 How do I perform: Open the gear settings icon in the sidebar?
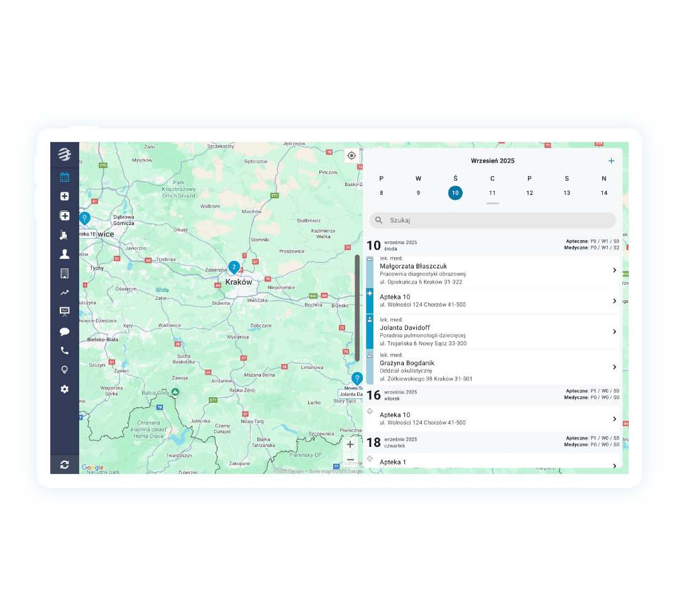(x=65, y=389)
